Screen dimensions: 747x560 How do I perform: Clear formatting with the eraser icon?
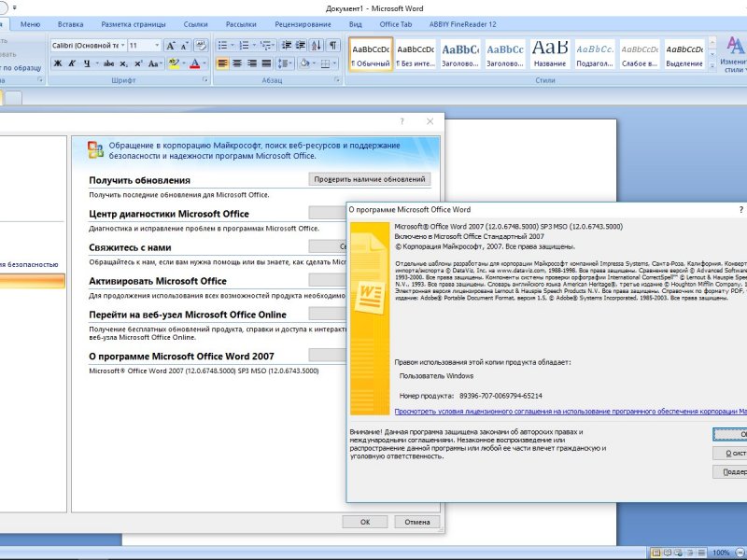(202, 46)
